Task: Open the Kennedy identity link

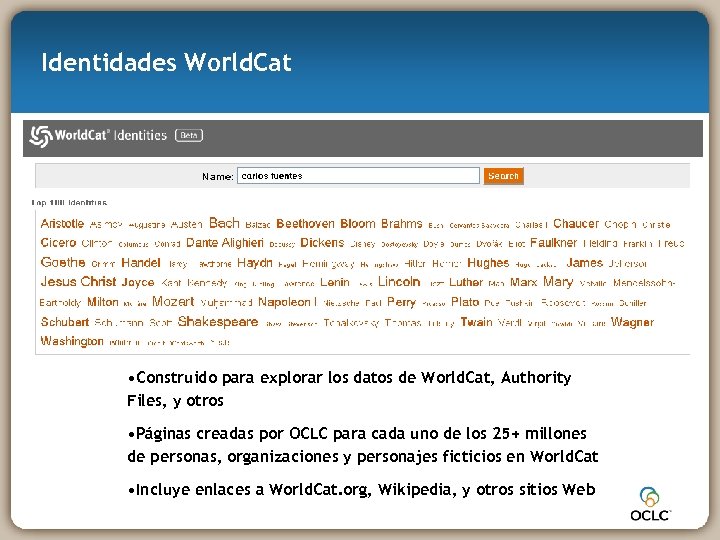Action: pos(208,283)
